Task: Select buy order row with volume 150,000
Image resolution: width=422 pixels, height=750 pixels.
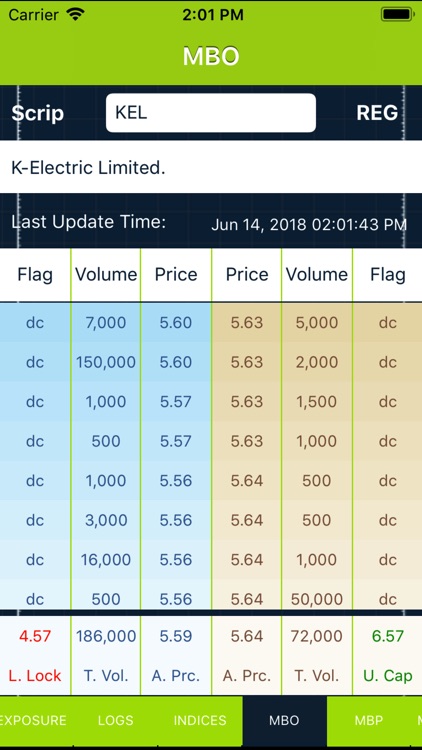Action: pyautogui.click(x=105, y=362)
